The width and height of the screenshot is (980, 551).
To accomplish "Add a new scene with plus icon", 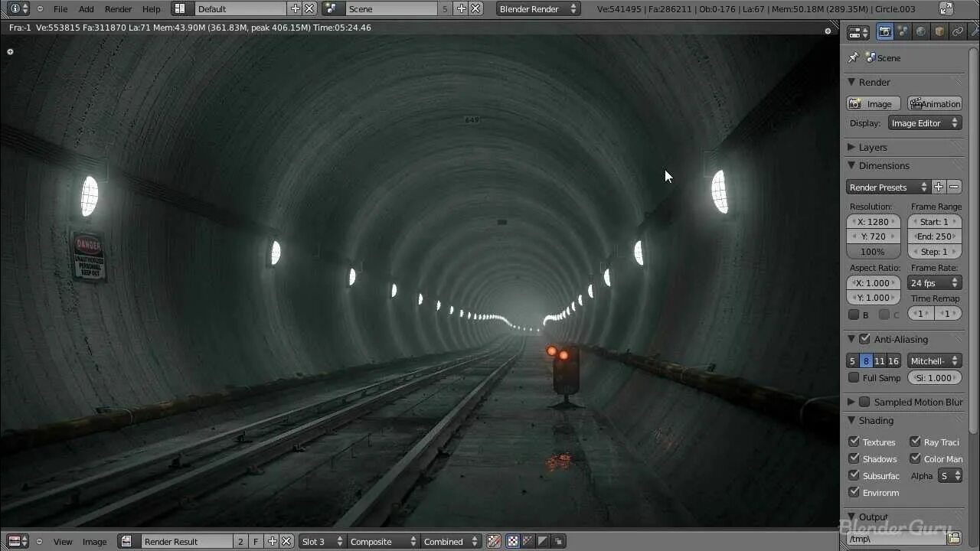I will click(x=461, y=8).
